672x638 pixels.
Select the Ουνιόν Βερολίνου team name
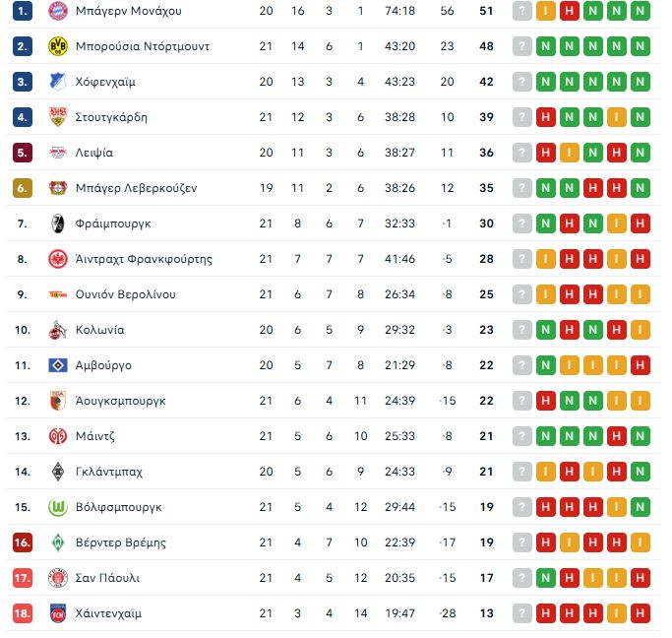coord(126,294)
